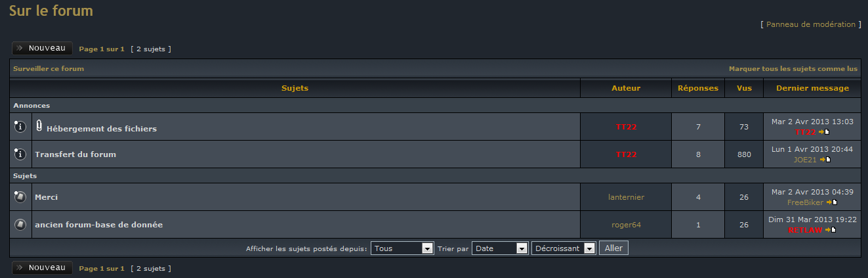Screen dimensions: 868x278
Task: Click the bottom Nouveau topic button
Action: tap(42, 267)
